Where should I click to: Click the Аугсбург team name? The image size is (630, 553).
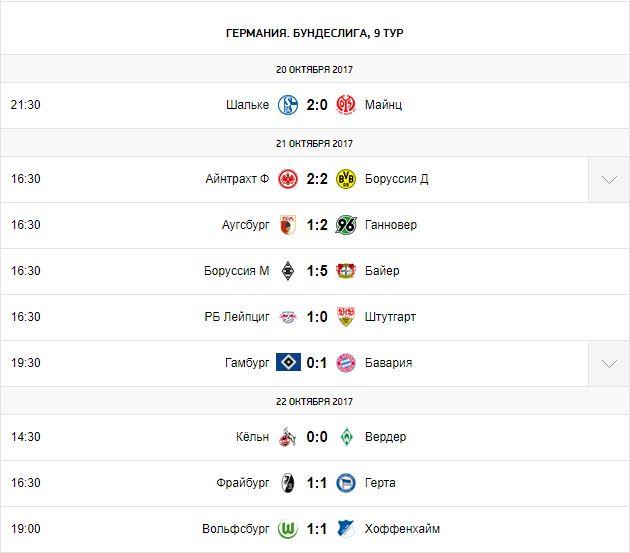pos(242,225)
